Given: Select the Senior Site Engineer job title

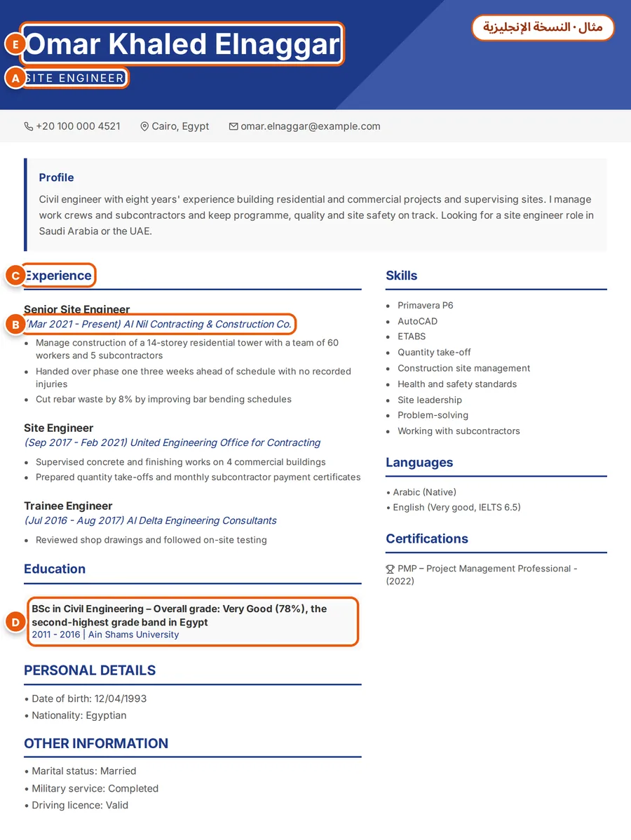Looking at the screenshot, I should click(76, 309).
